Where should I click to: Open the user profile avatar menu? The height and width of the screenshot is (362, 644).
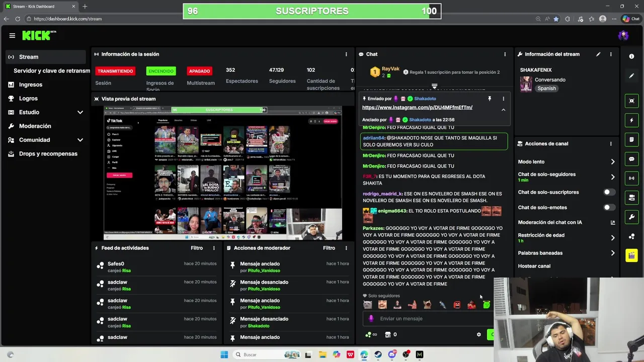(x=623, y=35)
